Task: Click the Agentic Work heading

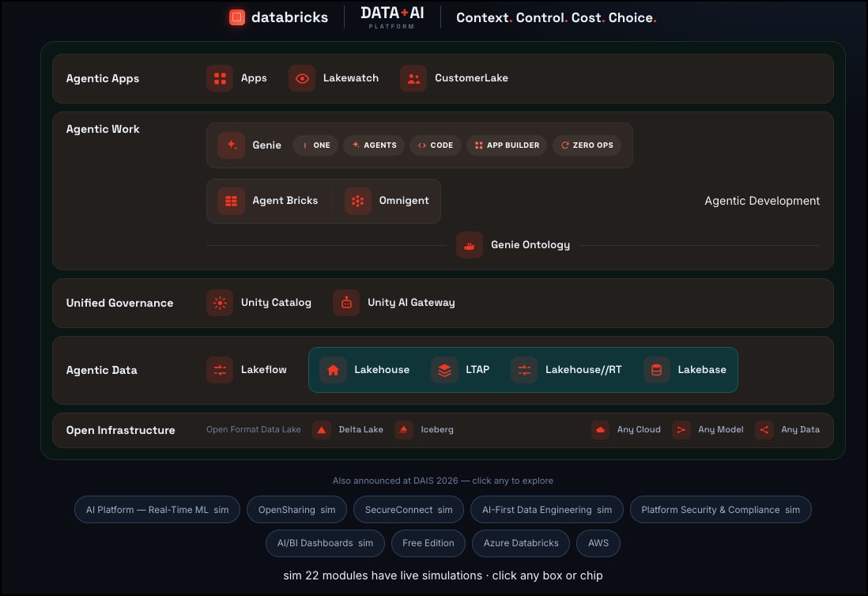Action: pyautogui.click(x=103, y=129)
